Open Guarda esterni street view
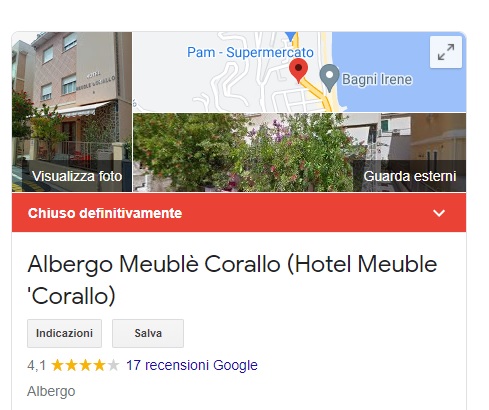 click(x=410, y=176)
